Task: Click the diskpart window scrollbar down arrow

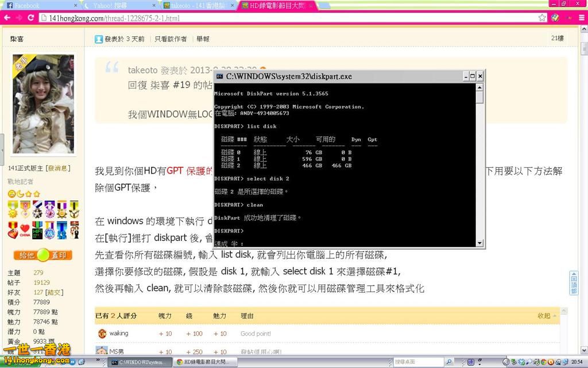Action: 480,244
